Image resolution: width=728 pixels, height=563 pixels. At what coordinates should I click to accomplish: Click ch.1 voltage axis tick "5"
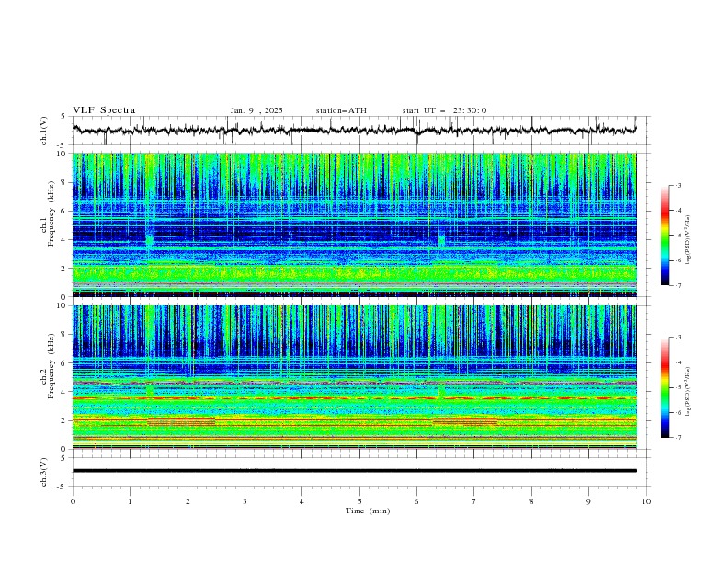63,116
